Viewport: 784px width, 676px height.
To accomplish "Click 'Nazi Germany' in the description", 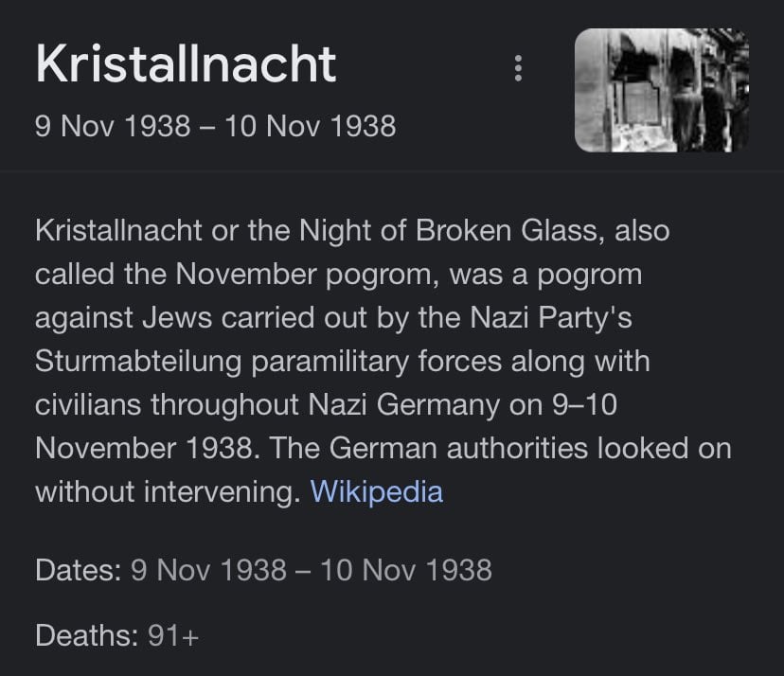I will point(404,405).
